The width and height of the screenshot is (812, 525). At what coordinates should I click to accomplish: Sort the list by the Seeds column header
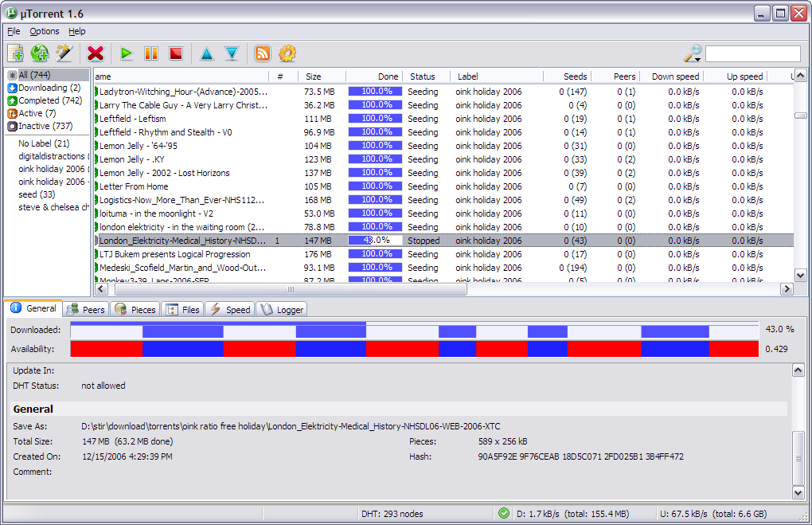[x=574, y=76]
